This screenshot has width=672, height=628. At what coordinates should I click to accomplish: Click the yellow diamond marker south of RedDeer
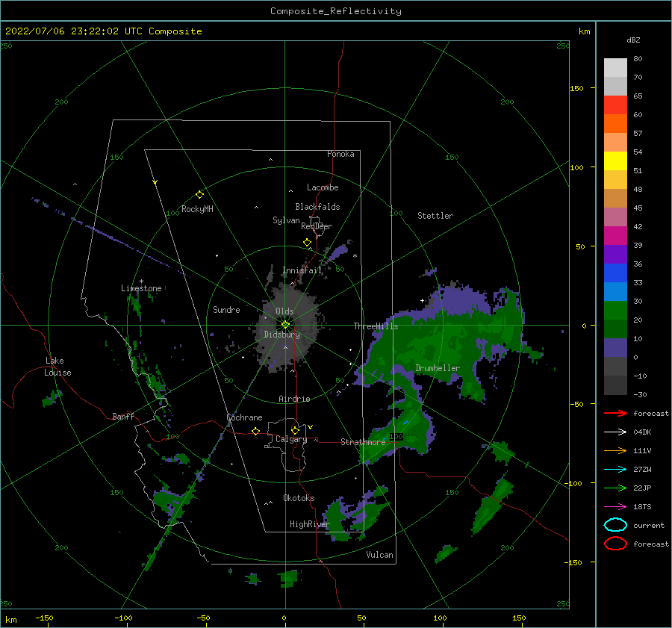point(308,243)
